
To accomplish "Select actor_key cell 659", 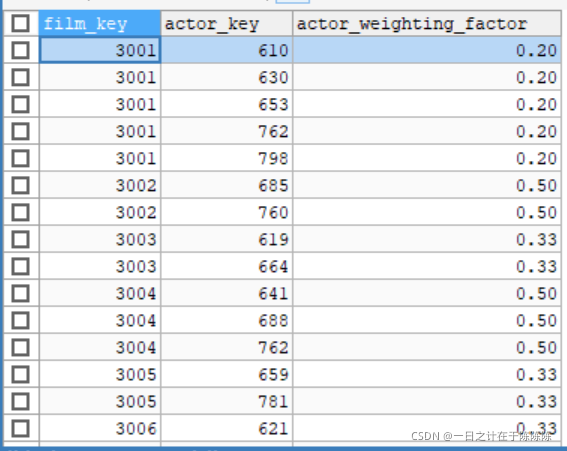I will [x=227, y=374].
